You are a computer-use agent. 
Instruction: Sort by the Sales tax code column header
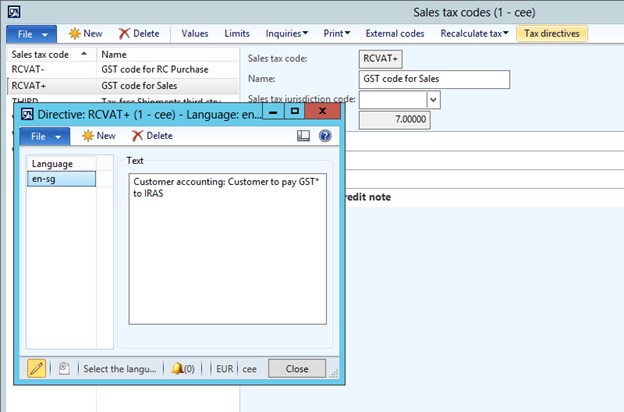49,55
